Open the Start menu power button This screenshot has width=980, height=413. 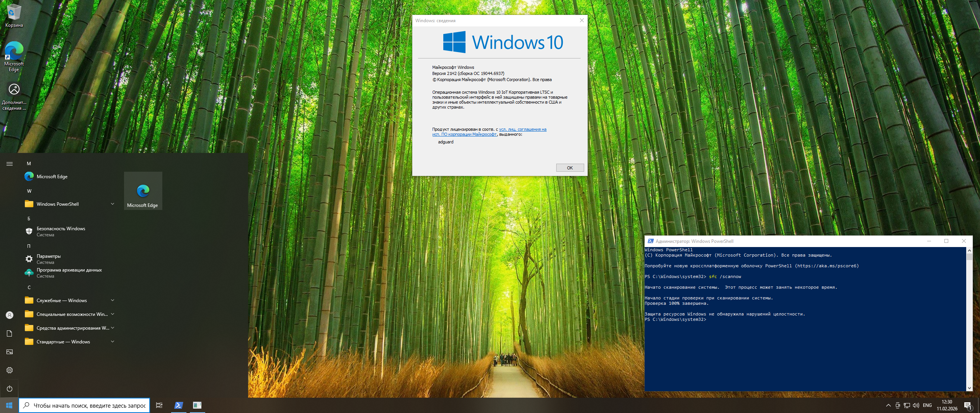pos(10,389)
